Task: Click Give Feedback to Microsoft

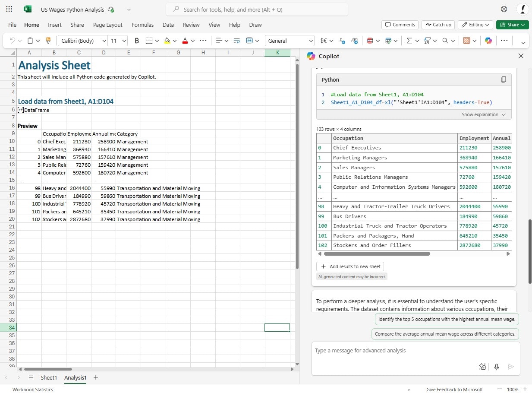Action: pyautogui.click(x=454, y=390)
